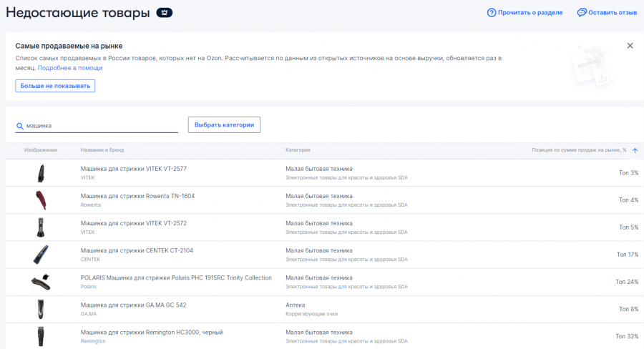
Task: Select 'Машинка для стрижки CENTEK CT-2104' name
Action: tap(137, 250)
